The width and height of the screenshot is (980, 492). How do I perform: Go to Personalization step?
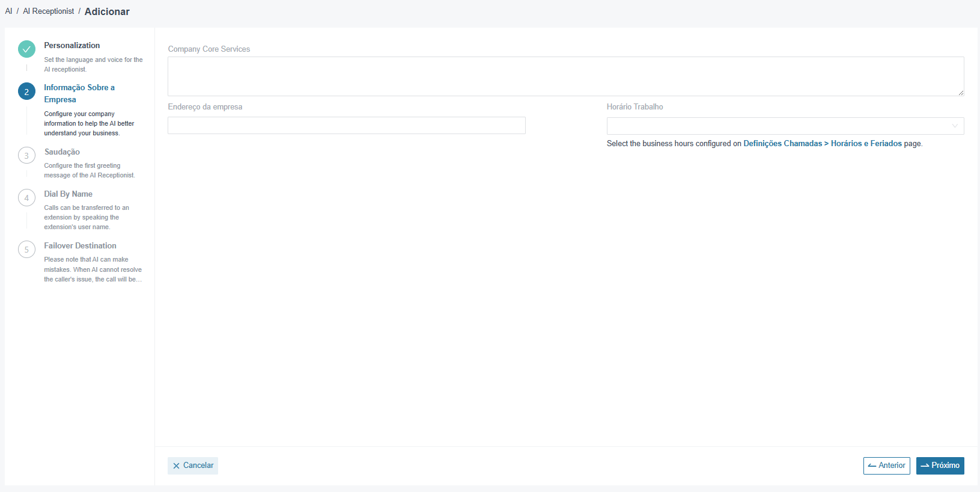(72, 46)
